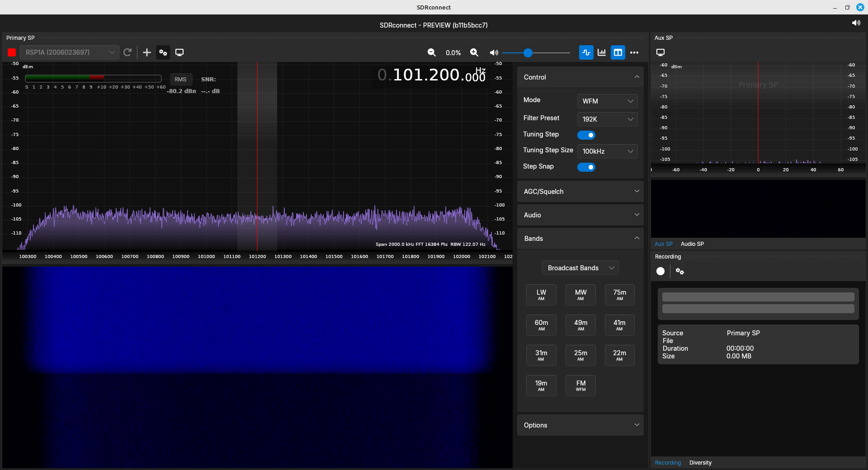868x470 pixels.
Task: Open the RSP1A device dropdown
Action: point(70,52)
